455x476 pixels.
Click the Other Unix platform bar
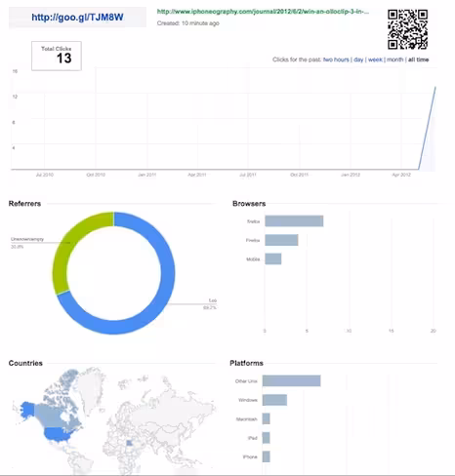pos(291,380)
